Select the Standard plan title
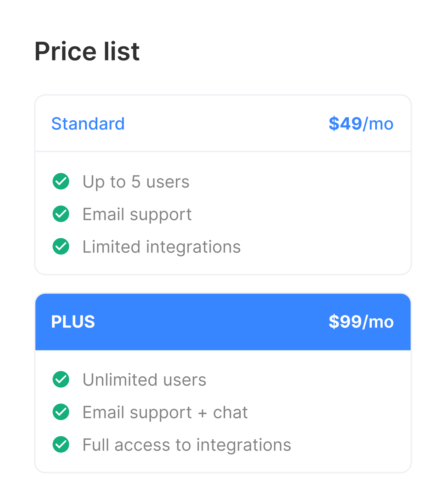Screen dimensions: 446x504 pos(88,124)
